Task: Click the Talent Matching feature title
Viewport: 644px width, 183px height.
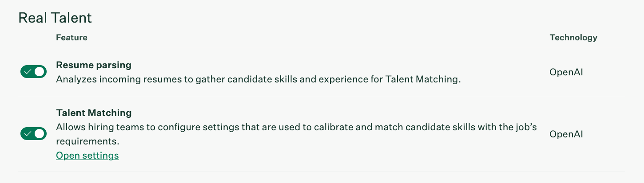Action: click(94, 113)
